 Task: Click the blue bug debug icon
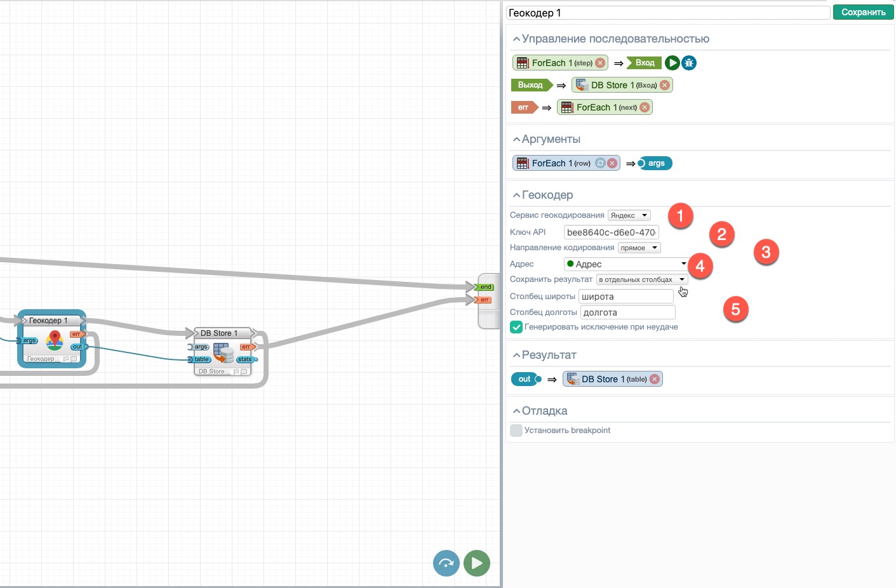(689, 63)
